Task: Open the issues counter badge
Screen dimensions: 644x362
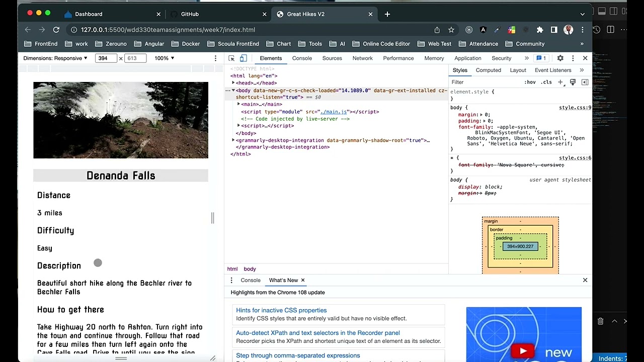Action: [541, 58]
